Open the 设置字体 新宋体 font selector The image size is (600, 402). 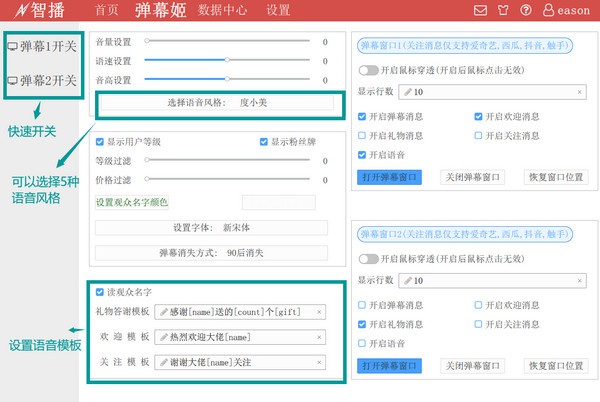(211, 228)
